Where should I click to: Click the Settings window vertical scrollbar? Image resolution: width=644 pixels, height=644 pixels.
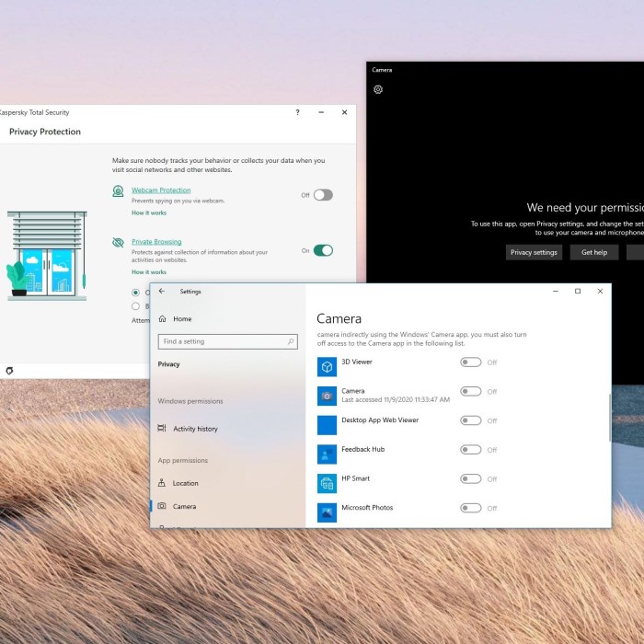607,419
